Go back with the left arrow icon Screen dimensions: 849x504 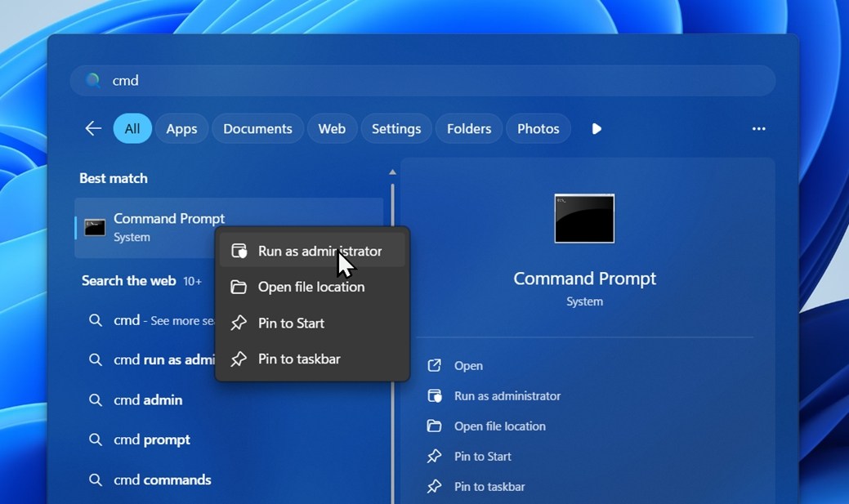click(93, 128)
